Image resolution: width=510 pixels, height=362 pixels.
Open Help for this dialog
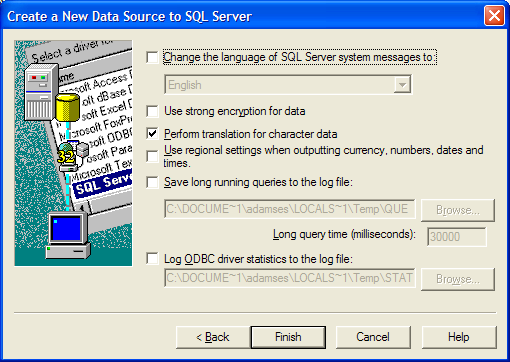click(x=459, y=337)
